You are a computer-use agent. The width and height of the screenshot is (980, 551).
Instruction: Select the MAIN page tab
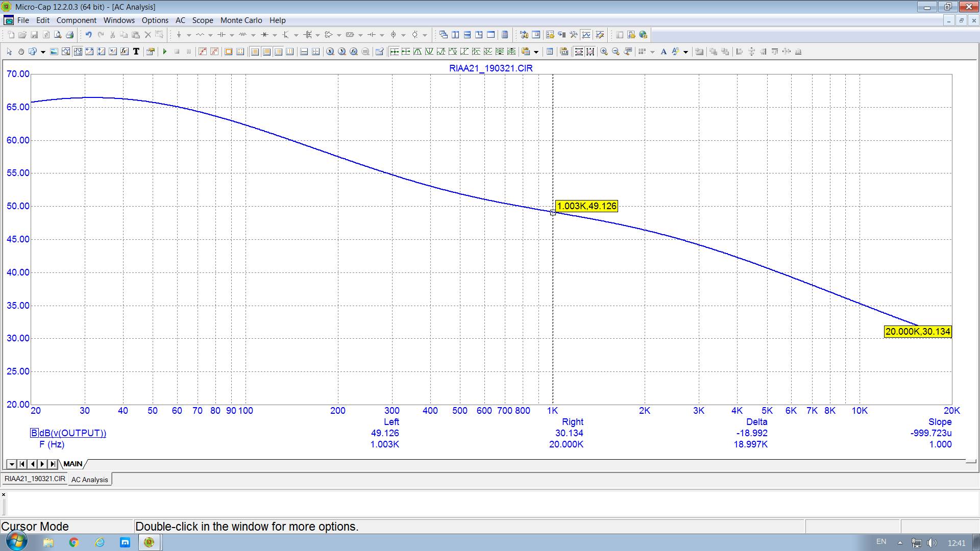(x=73, y=464)
